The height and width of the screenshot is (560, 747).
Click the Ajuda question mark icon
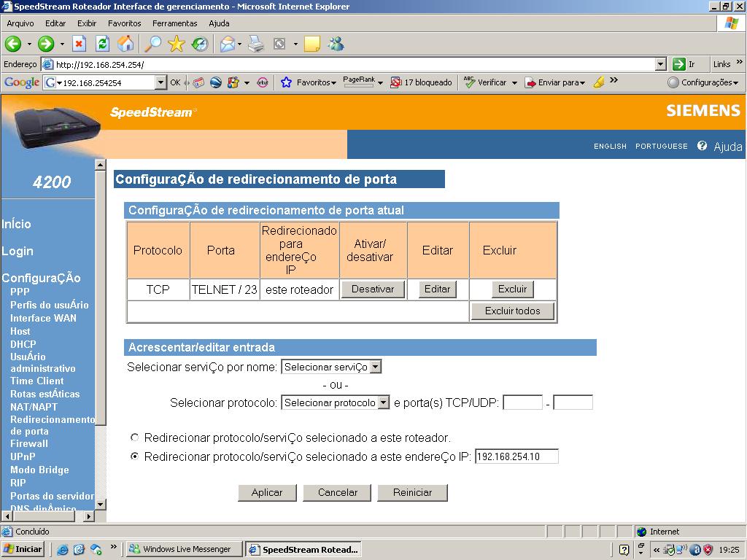click(x=702, y=146)
